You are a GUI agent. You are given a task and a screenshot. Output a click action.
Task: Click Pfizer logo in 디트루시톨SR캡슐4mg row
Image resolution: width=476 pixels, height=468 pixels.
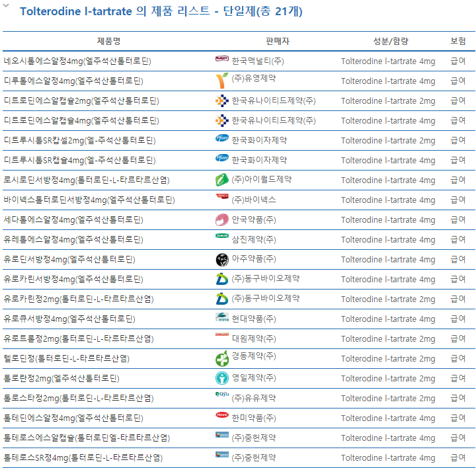coord(222,158)
